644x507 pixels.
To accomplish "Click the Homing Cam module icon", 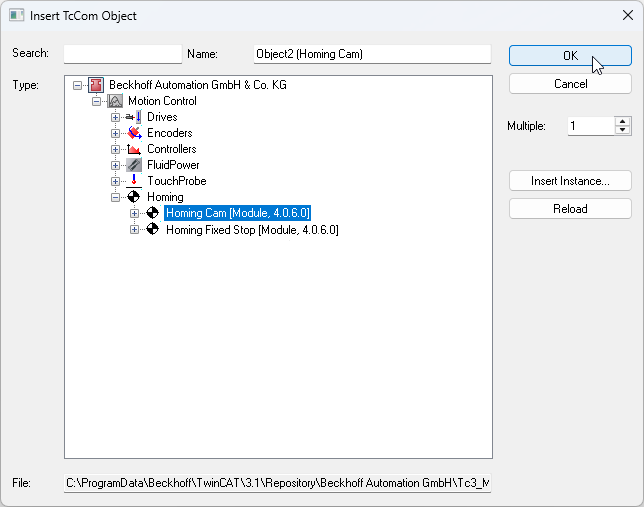I will 152,213.
